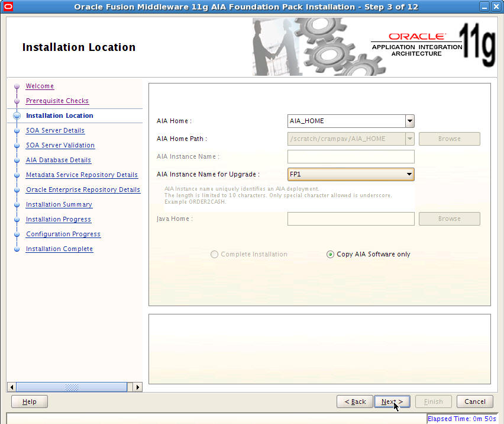Image resolution: width=504 pixels, height=424 pixels.
Task: Click the Java Home input field
Action: point(351,219)
